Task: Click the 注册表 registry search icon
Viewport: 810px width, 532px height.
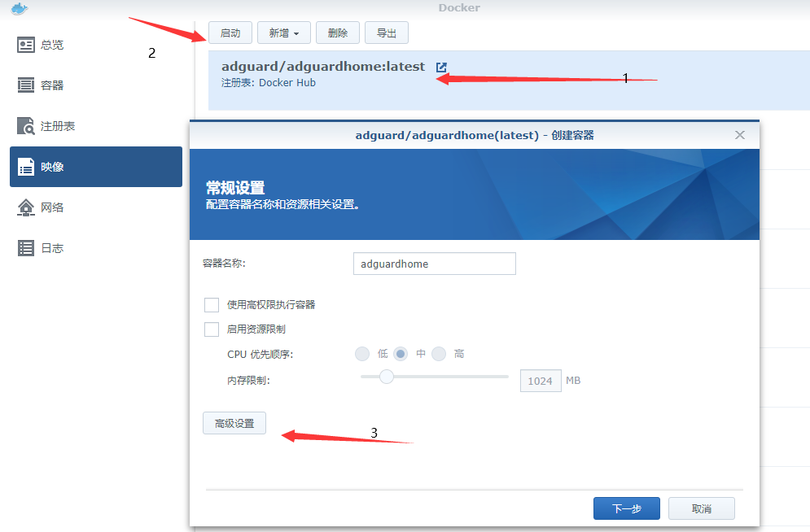Action: coord(26,126)
